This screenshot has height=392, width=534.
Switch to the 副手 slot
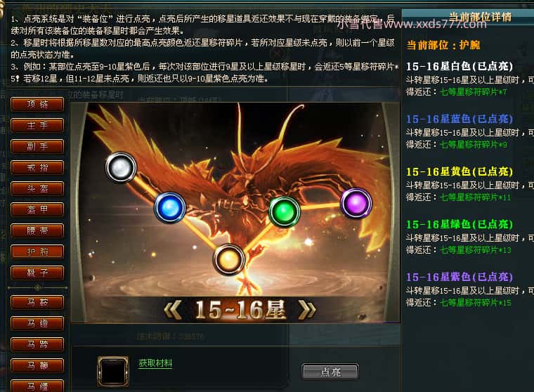[x=37, y=146]
